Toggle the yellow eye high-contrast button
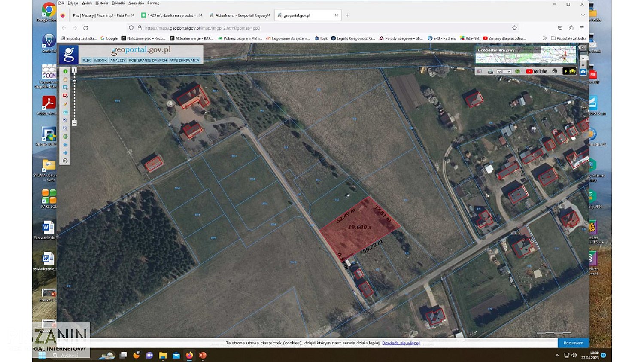 click(569, 71)
